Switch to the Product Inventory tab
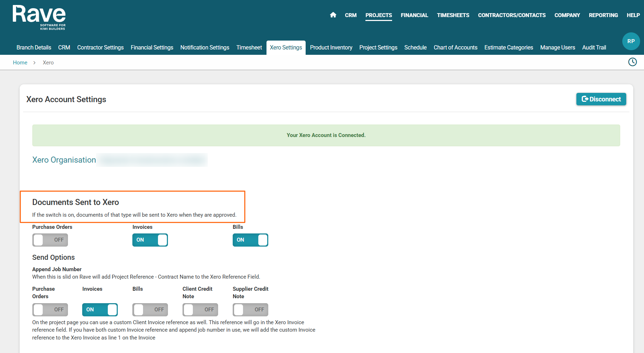Viewport: 644px width, 353px height. point(331,47)
